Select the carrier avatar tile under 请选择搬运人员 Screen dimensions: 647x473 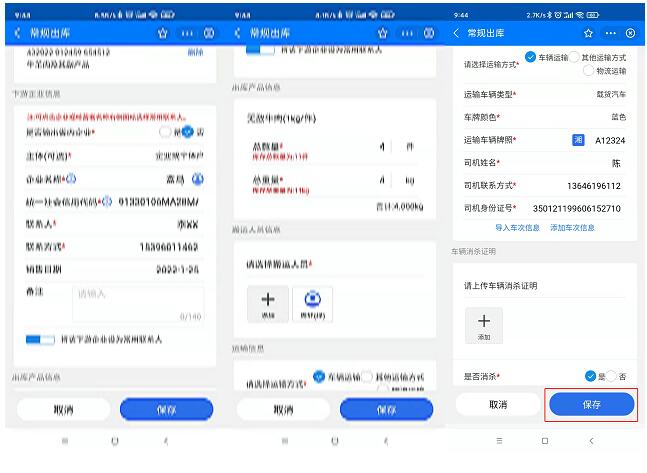pyautogui.click(x=312, y=303)
